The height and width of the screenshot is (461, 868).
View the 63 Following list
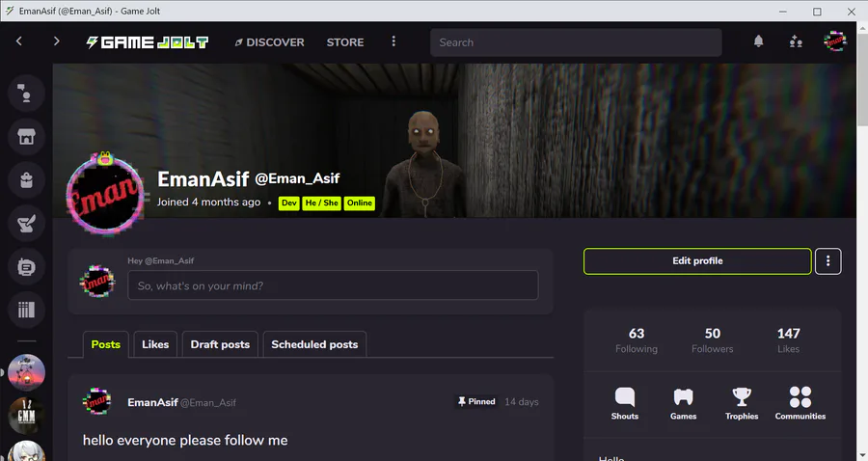pyautogui.click(x=637, y=340)
